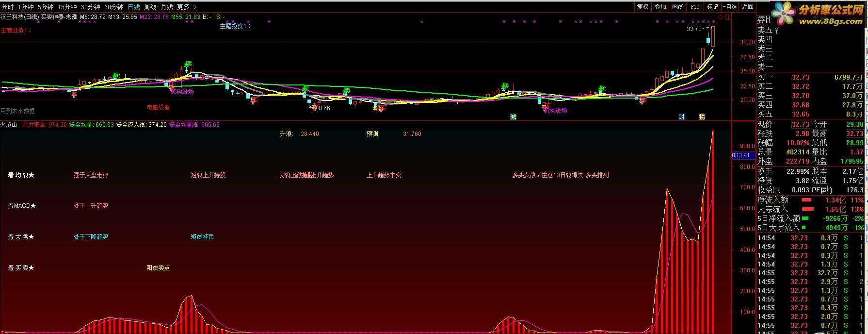This screenshot has height=334, width=868.
Task: Click the 主题投资1 label
Action: coord(235,26)
